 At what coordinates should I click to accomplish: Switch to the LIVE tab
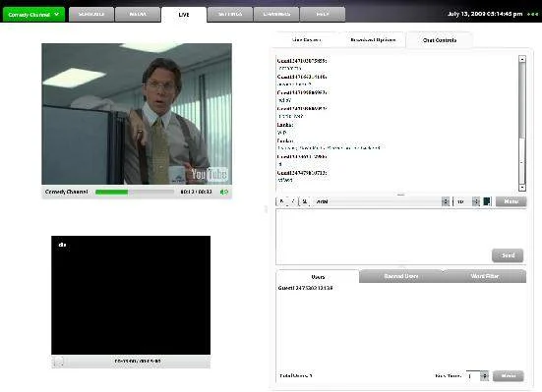184,15
